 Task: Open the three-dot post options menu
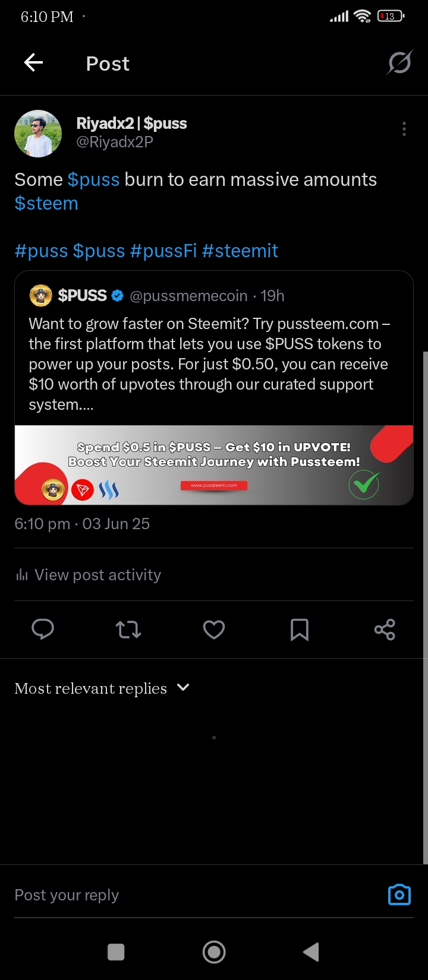point(404,129)
